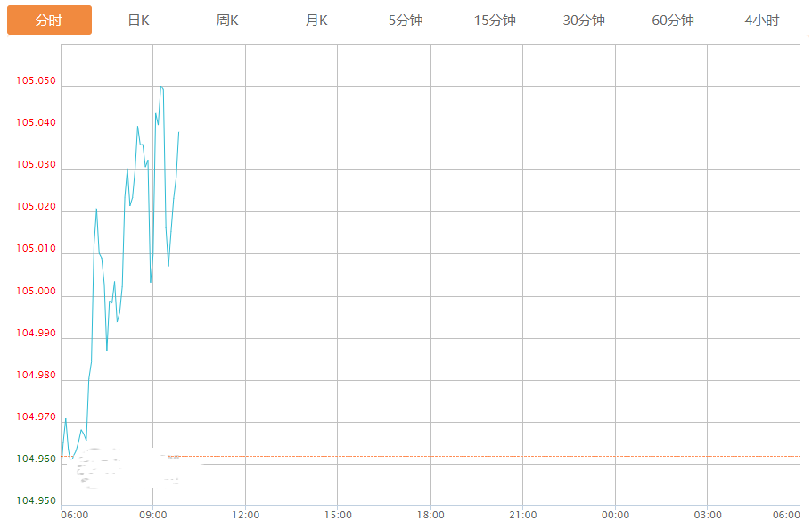Click the 105.050 price axis label

pos(36,81)
